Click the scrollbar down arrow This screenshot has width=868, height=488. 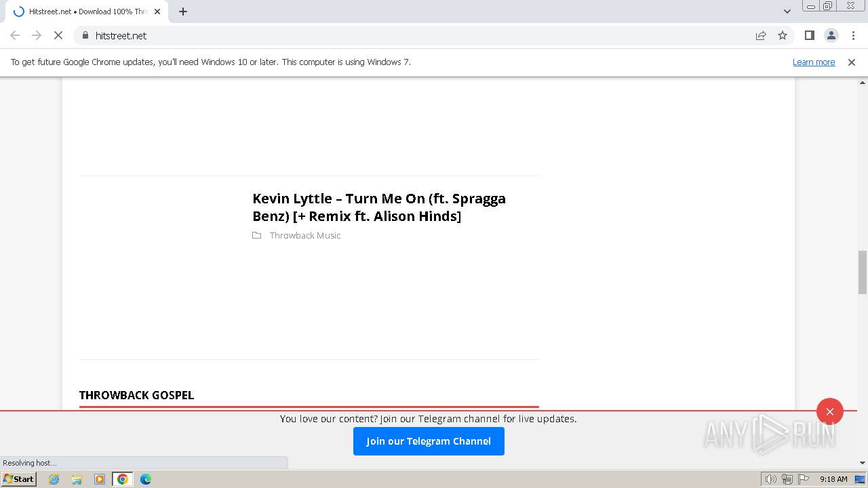coord(863,463)
